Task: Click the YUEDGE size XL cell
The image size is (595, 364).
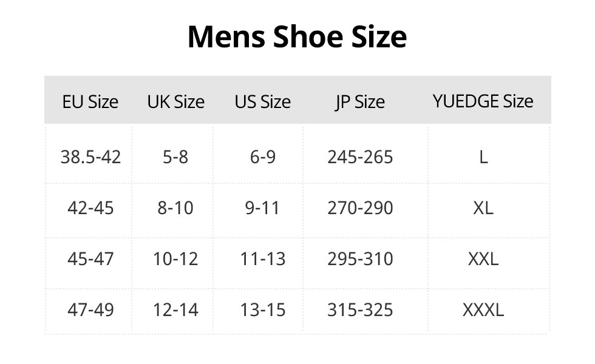Action: coord(483,208)
